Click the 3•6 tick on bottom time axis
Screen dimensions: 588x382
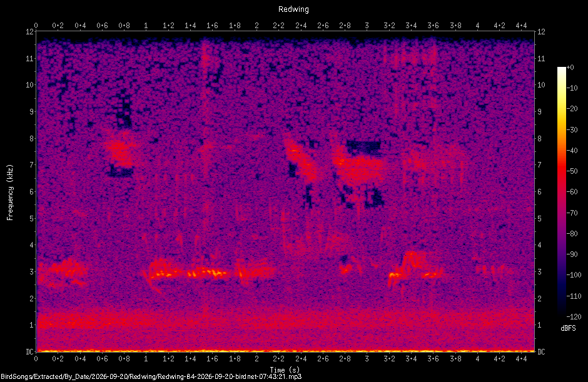(433, 359)
